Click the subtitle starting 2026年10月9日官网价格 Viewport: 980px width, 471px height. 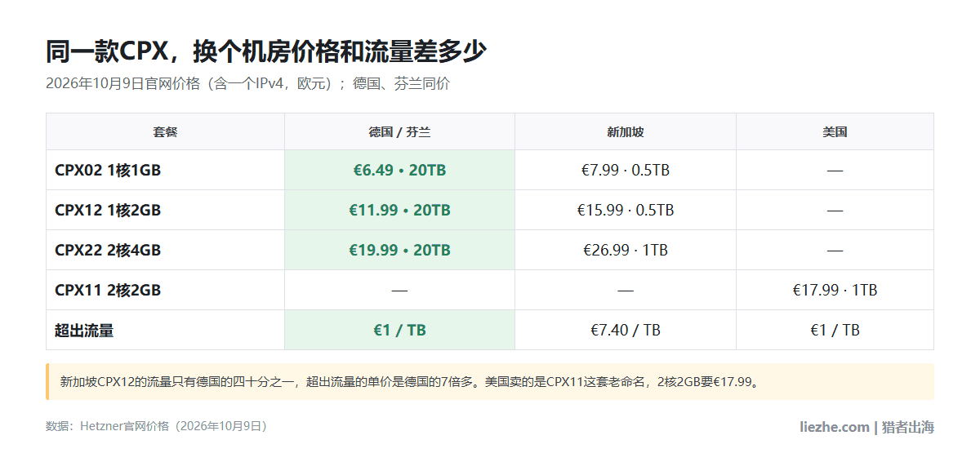pos(247,83)
